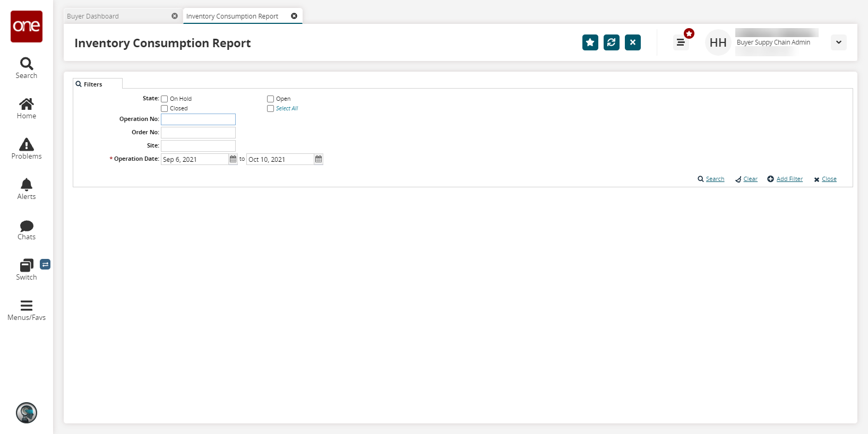This screenshot has width=868, height=434.
Task: Click the swap badge beside Switch
Action: coord(45,264)
